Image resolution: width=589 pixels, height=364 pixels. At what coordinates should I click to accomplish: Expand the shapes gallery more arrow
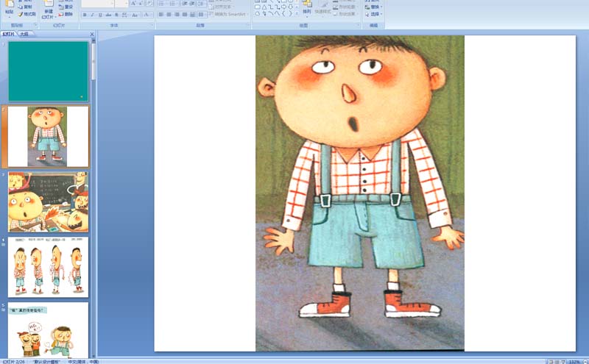click(297, 13)
